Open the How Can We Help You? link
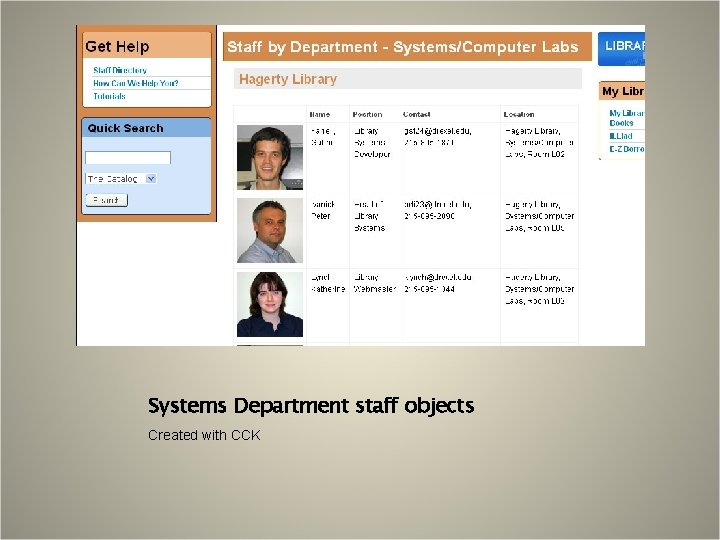720x540 pixels. tap(135, 83)
